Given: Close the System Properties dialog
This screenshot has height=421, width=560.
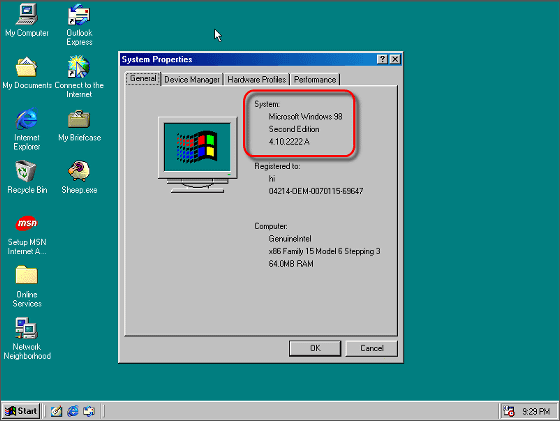Looking at the screenshot, I should pyautogui.click(x=395, y=59).
